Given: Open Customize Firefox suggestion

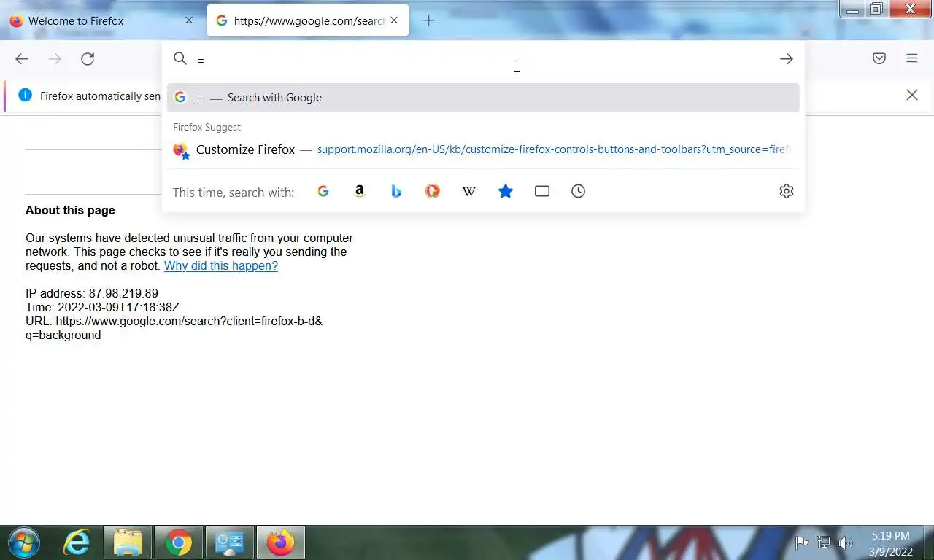Looking at the screenshot, I should coord(483,149).
